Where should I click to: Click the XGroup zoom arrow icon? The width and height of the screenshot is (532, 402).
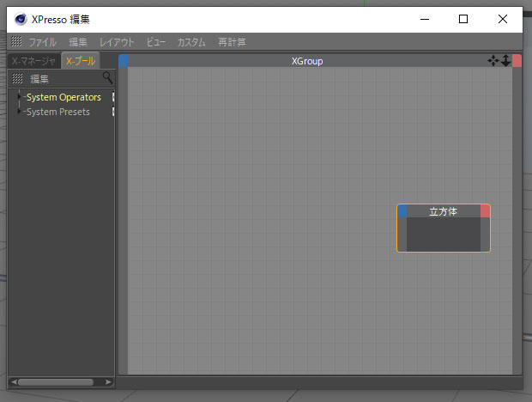505,61
